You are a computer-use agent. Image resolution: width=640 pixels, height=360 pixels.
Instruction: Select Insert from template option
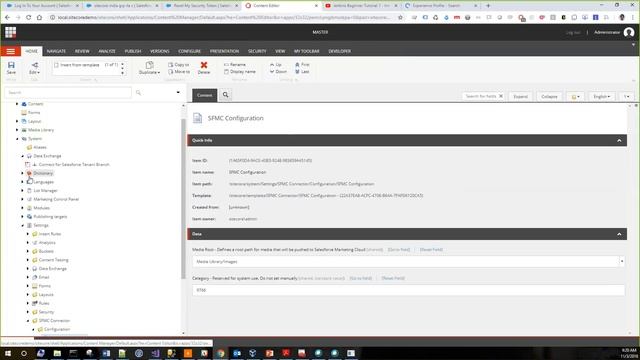(x=80, y=65)
